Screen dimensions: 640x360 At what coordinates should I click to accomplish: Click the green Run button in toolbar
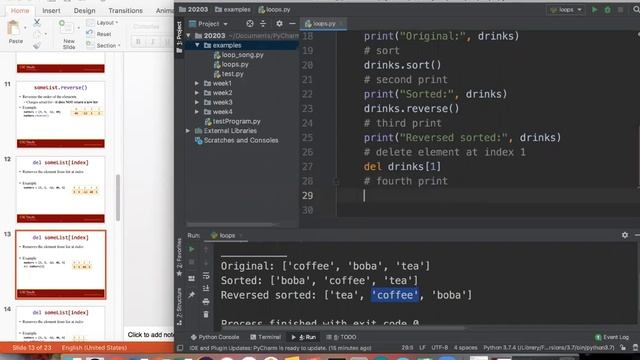(595, 10)
